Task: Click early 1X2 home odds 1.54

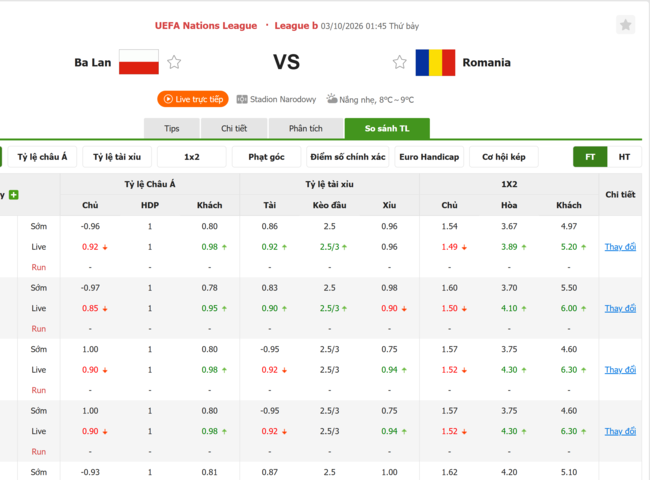Action: click(449, 226)
